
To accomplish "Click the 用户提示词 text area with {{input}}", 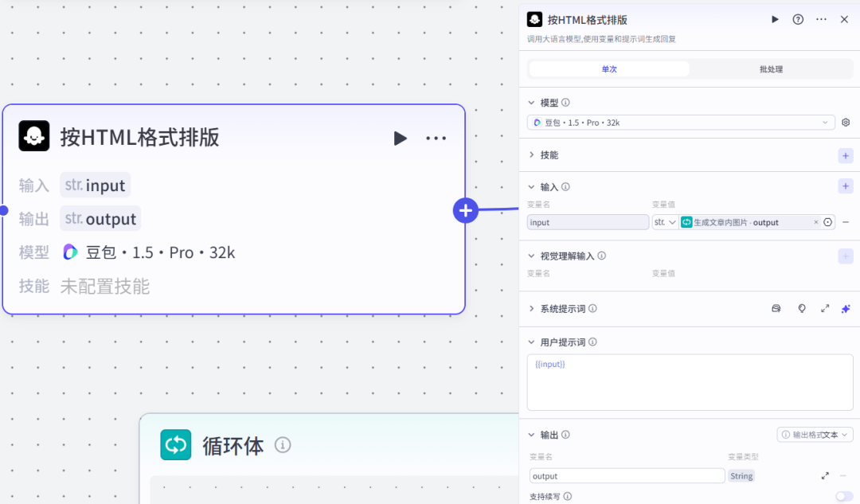I will [x=690, y=382].
